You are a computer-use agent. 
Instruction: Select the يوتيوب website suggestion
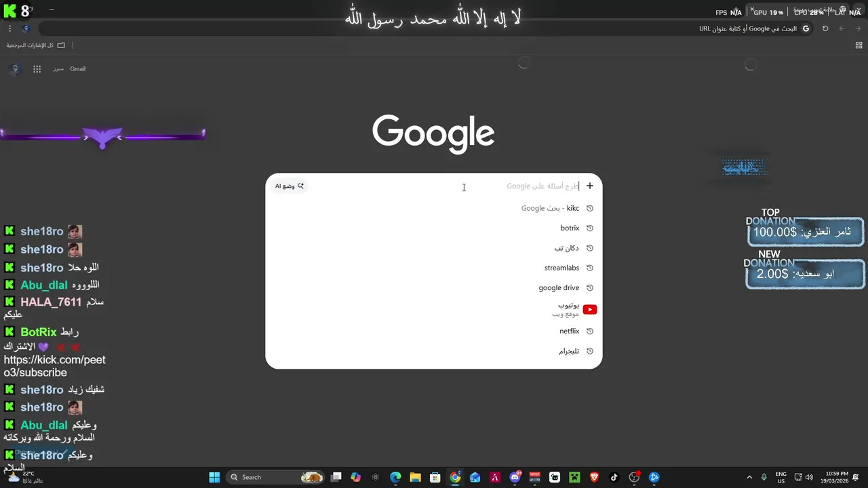point(434,310)
